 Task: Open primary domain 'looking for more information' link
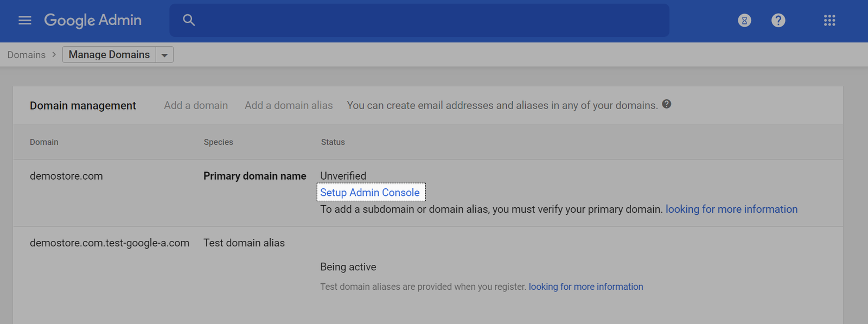point(731,209)
